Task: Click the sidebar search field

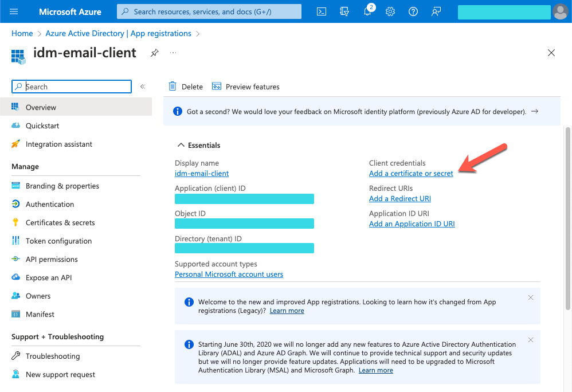Action: click(x=71, y=86)
